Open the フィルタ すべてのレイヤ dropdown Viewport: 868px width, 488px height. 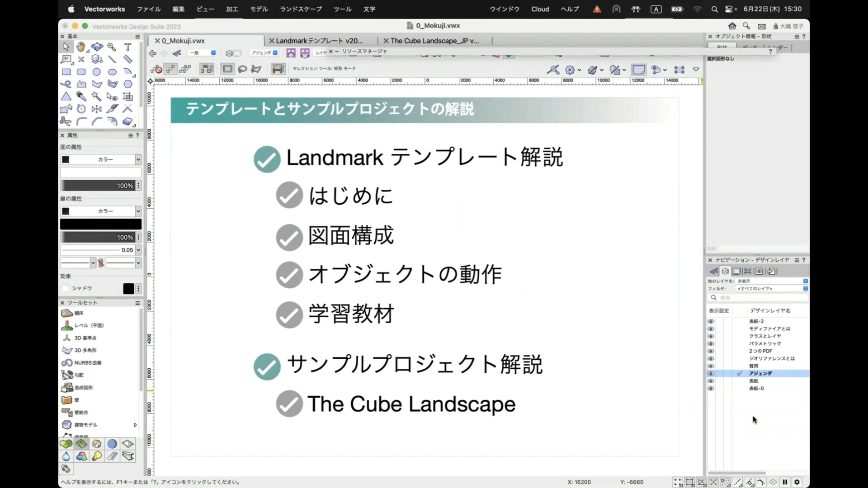772,288
